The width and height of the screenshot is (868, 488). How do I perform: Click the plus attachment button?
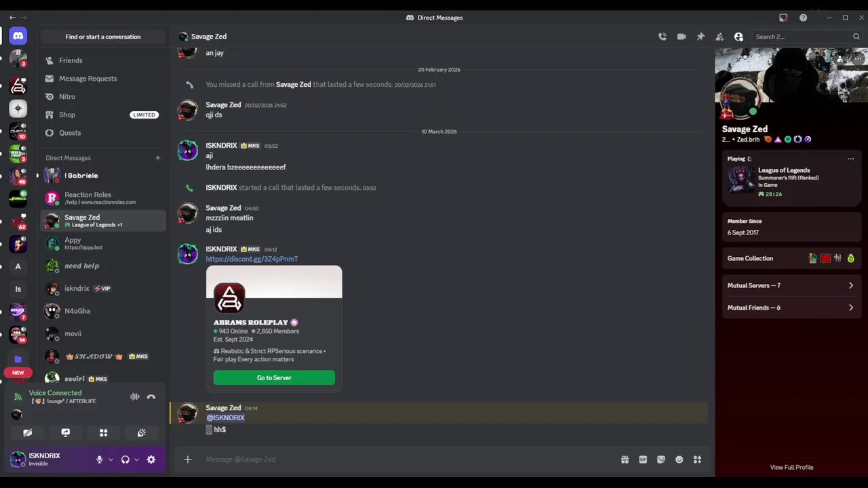click(188, 460)
